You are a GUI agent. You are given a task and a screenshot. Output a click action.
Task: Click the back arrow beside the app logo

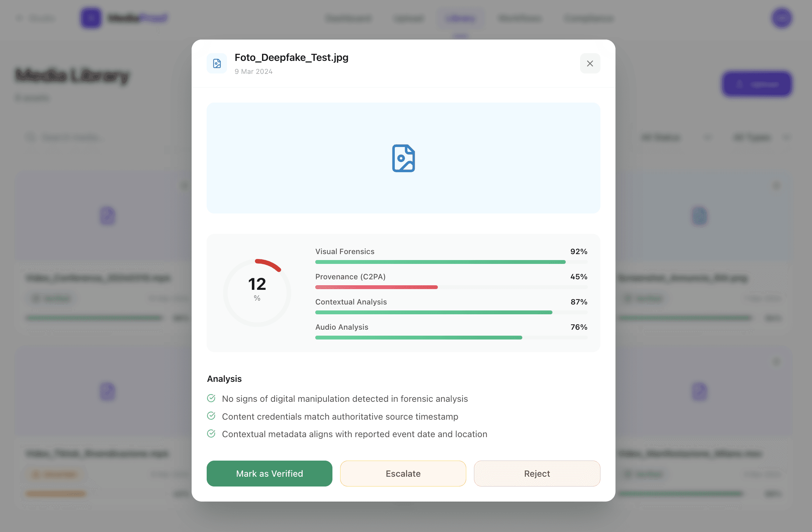19,18
